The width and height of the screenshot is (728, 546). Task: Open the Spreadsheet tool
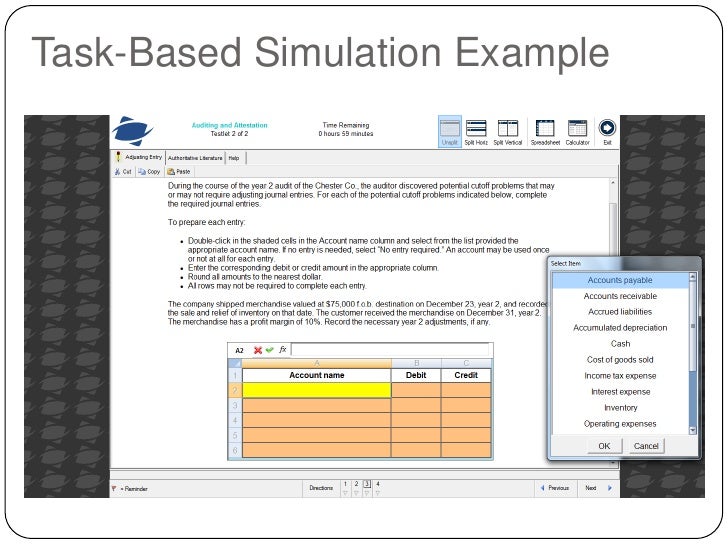coord(545,129)
